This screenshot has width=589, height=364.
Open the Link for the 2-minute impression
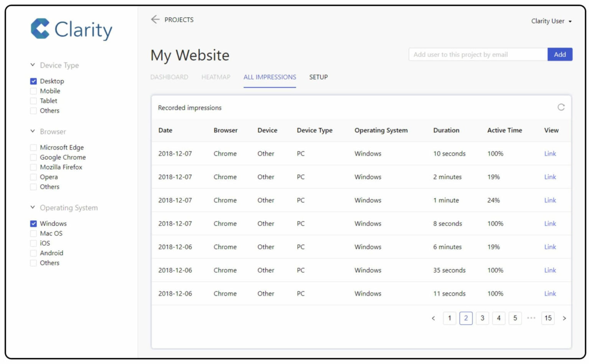tap(550, 177)
